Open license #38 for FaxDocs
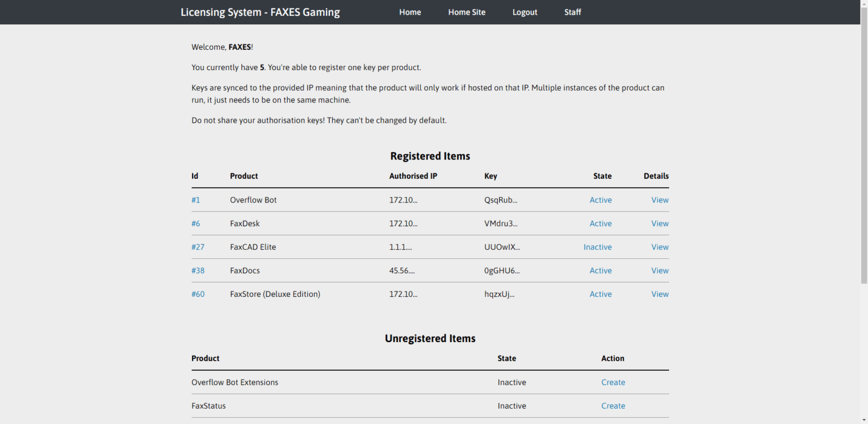This screenshot has height=424, width=868. tap(198, 270)
